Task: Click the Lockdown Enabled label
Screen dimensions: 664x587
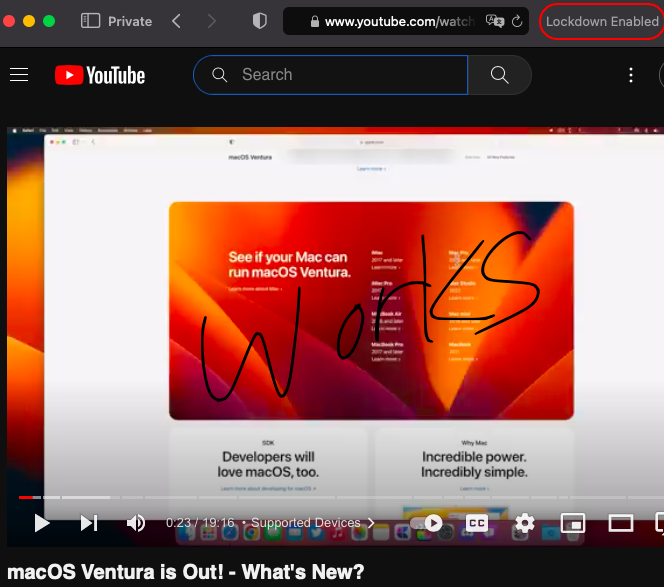Action: [602, 21]
